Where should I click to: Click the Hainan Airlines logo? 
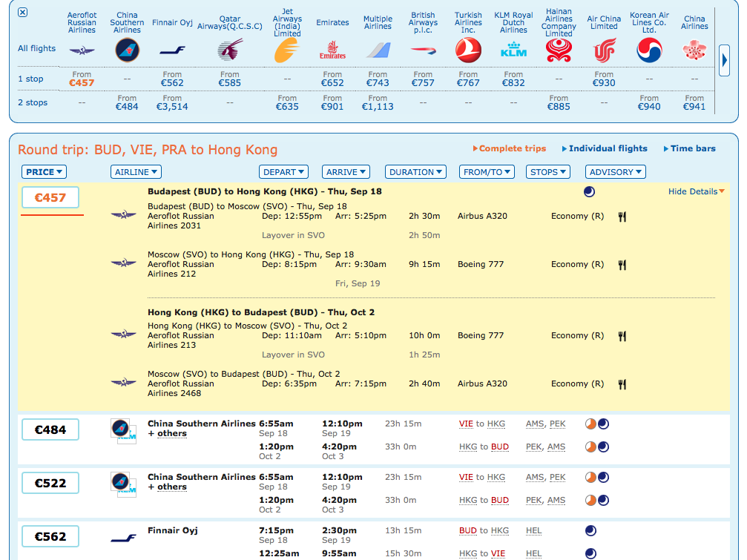pos(559,50)
